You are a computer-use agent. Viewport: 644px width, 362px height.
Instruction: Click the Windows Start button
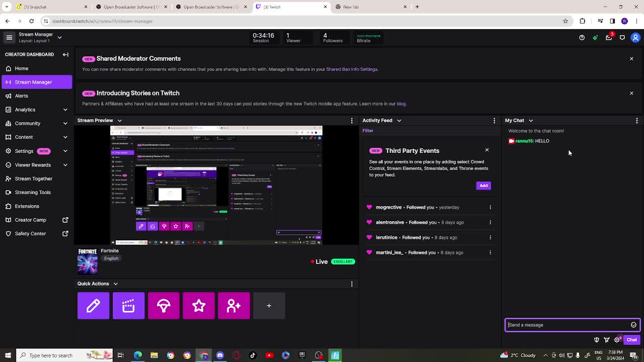8,355
